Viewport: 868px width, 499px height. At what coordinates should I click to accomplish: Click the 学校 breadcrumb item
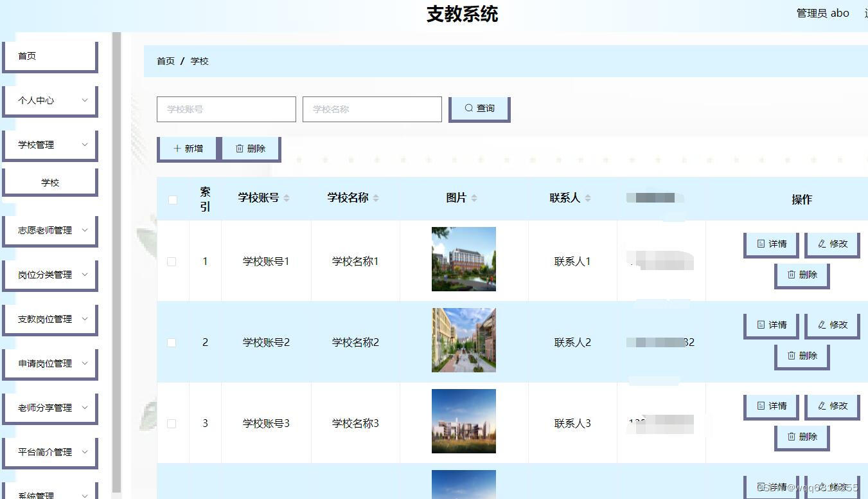coord(200,61)
